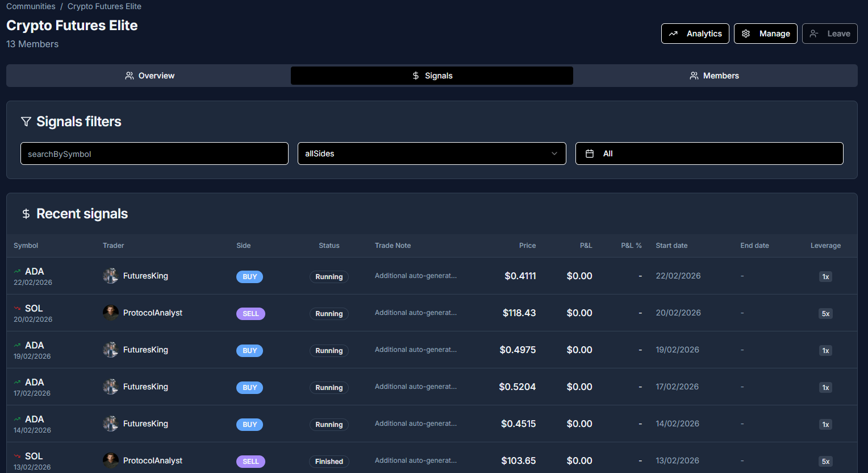Image resolution: width=868 pixels, height=473 pixels.
Task: Switch to the Members tab
Action: point(714,75)
